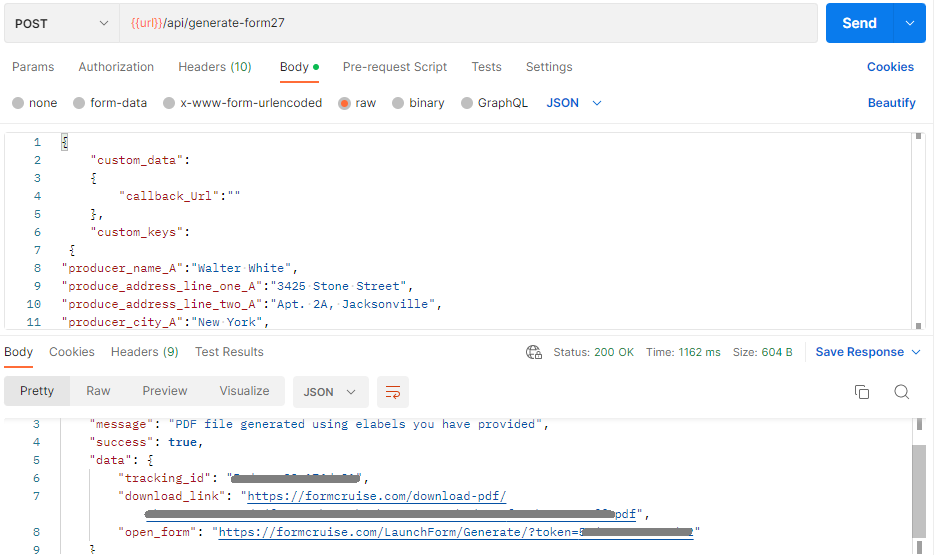Image resolution: width=934 pixels, height=555 pixels.
Task: Open the request body JSON type dropdown
Action: pyautogui.click(x=574, y=103)
